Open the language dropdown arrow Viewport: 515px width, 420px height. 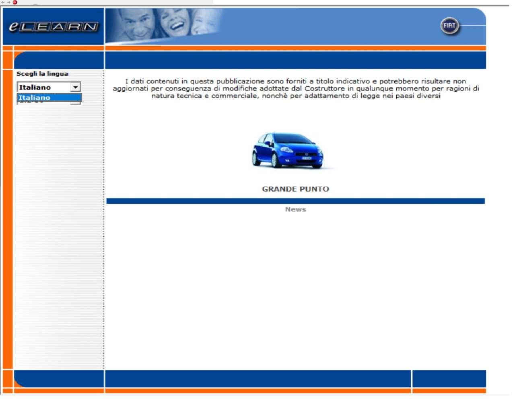tap(75, 87)
